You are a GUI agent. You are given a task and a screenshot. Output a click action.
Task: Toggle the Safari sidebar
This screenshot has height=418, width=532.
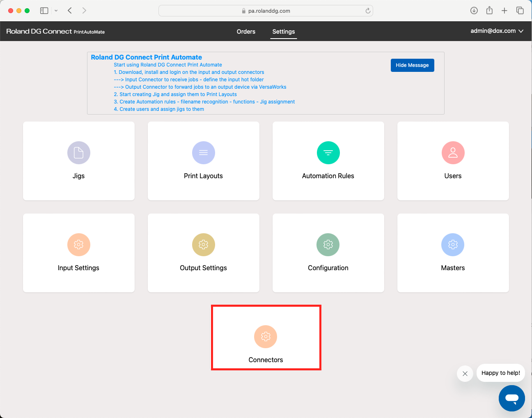[x=44, y=11]
